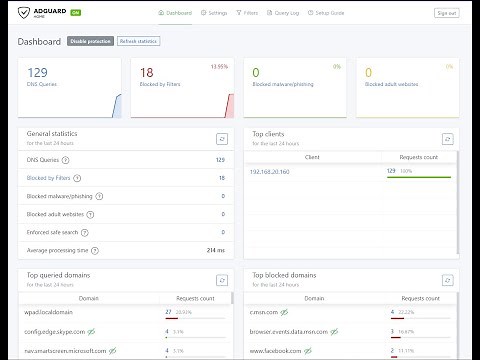480x360 pixels.
Task: Refresh the Top clients panel
Action: pyautogui.click(x=448, y=139)
